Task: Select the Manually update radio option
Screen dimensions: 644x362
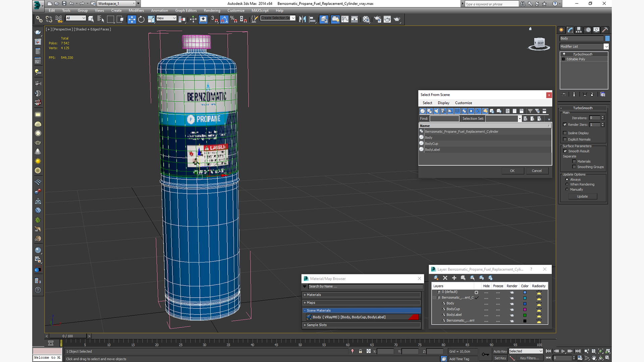Action: click(567, 189)
